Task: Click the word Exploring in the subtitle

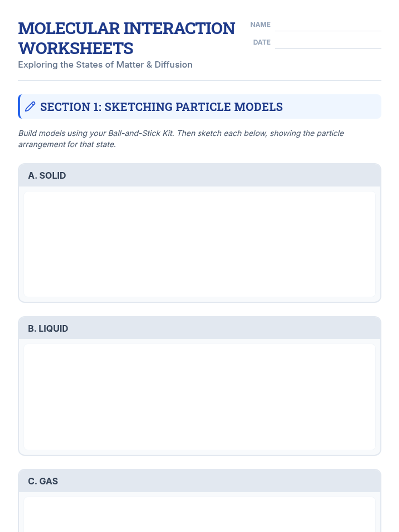Action: click(x=38, y=65)
